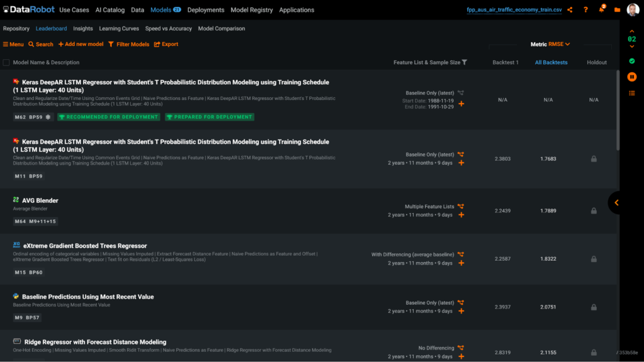
Task: Open the fpp_aus_air_traffic_economy_train.csv dataset link
Action: (515, 9)
